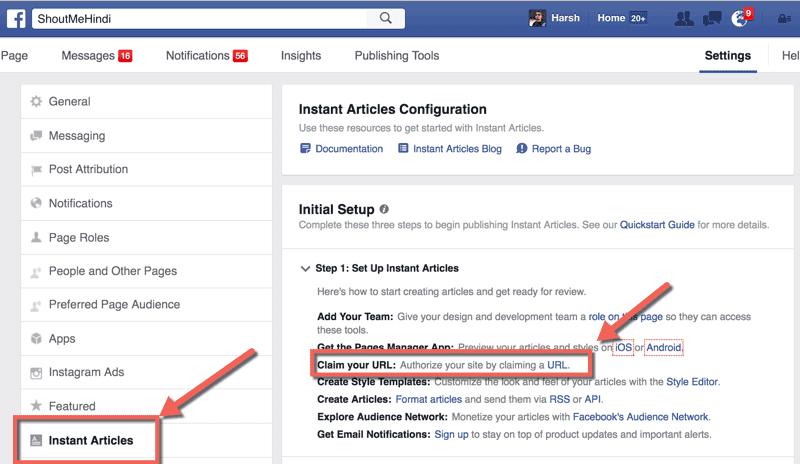800x464 pixels.
Task: Click the Facebook logo icon
Action: pyautogui.click(x=16, y=19)
